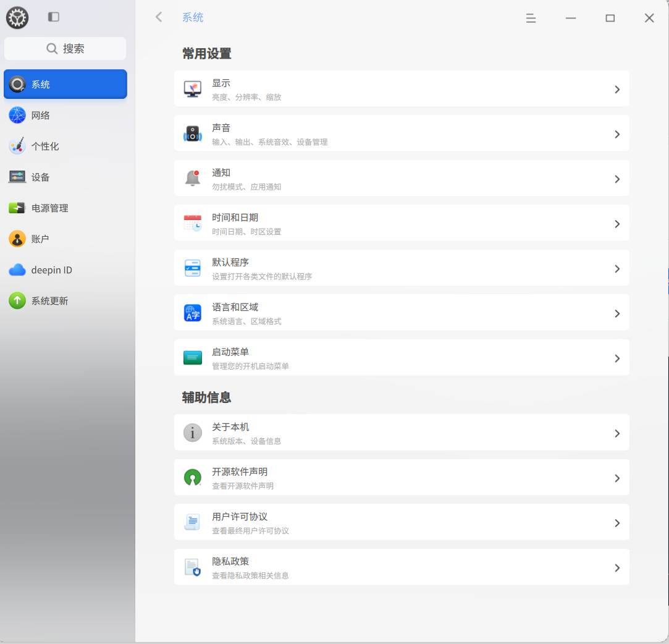Go back with the left arrow
The width and height of the screenshot is (669, 644).
point(159,17)
